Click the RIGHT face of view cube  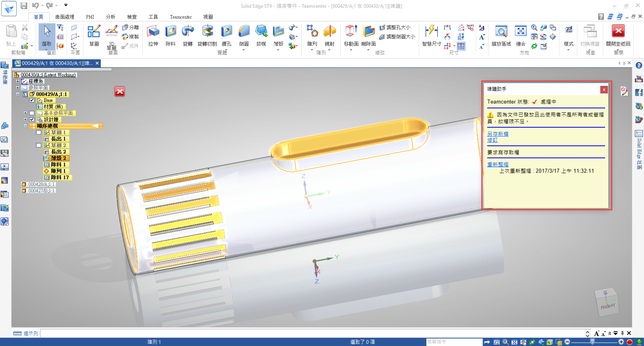click(x=608, y=306)
